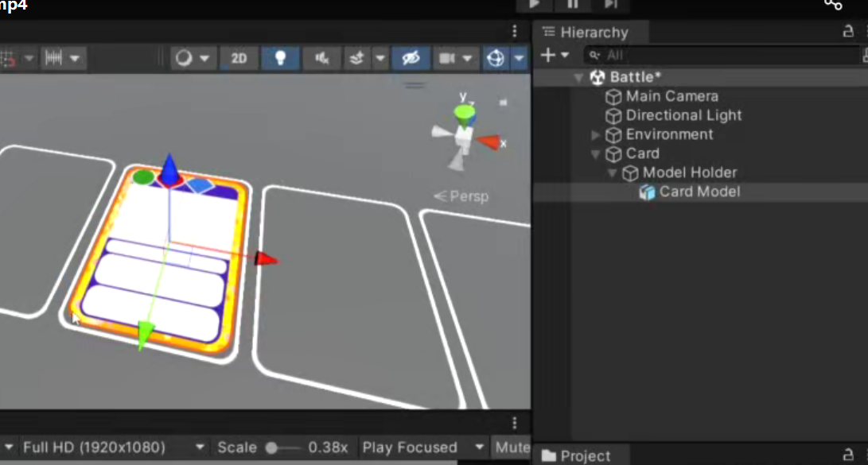Viewport: 868px width, 465px height.
Task: Click the Mute button in Game view
Action: tap(512, 447)
